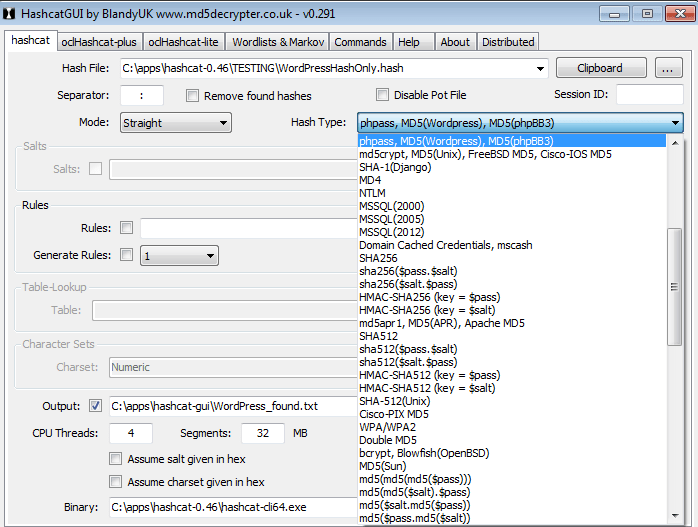This screenshot has width=698, height=527.
Task: Select SHA256 hash type
Action: 512,258
